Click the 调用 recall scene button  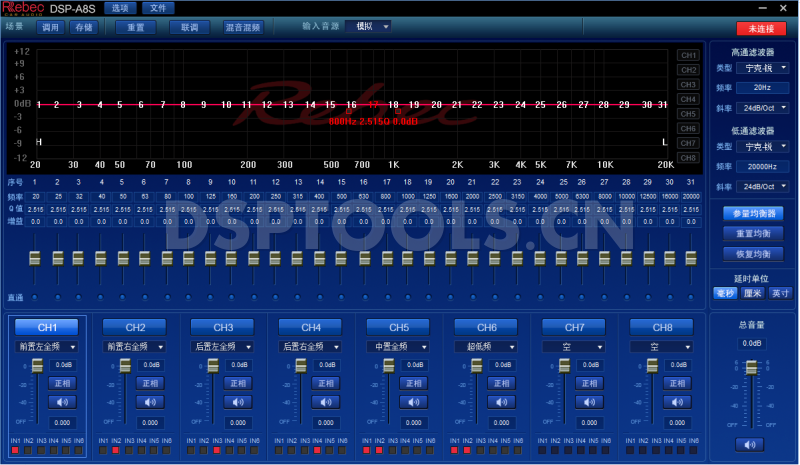pos(50,27)
